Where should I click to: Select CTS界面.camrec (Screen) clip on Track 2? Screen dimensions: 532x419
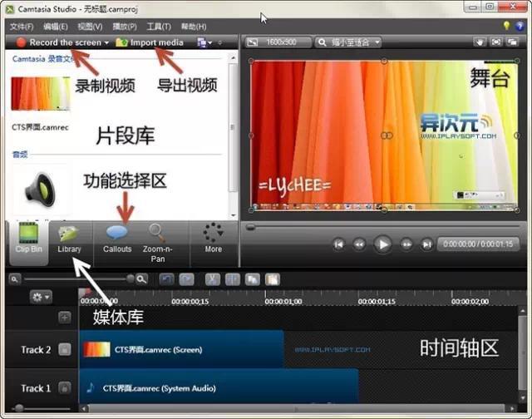click(x=181, y=349)
